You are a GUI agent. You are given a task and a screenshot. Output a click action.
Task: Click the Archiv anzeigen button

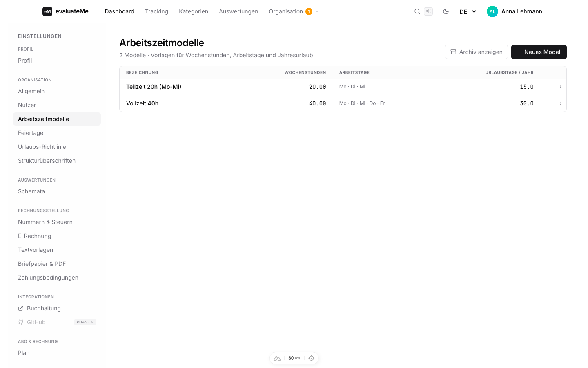[x=477, y=52]
